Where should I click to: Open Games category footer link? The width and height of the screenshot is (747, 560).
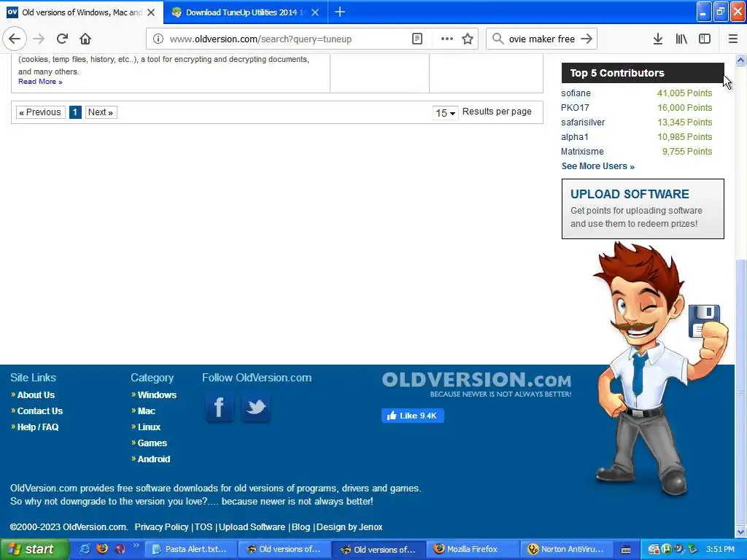[152, 443]
